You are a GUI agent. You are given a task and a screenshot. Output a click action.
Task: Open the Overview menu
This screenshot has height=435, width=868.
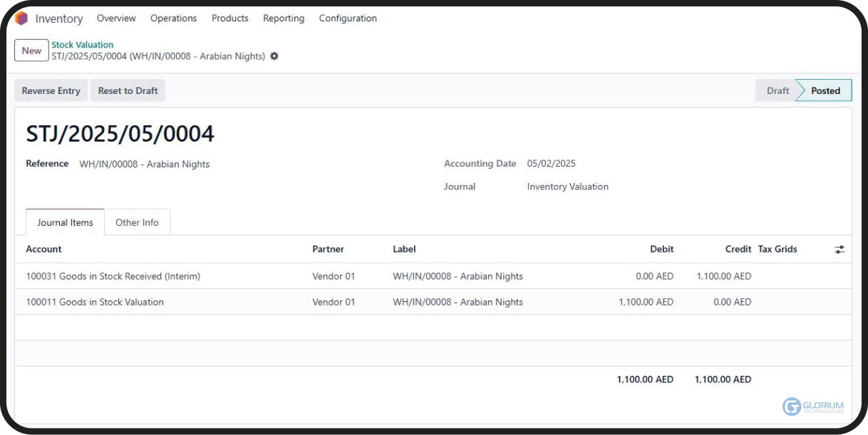click(116, 19)
